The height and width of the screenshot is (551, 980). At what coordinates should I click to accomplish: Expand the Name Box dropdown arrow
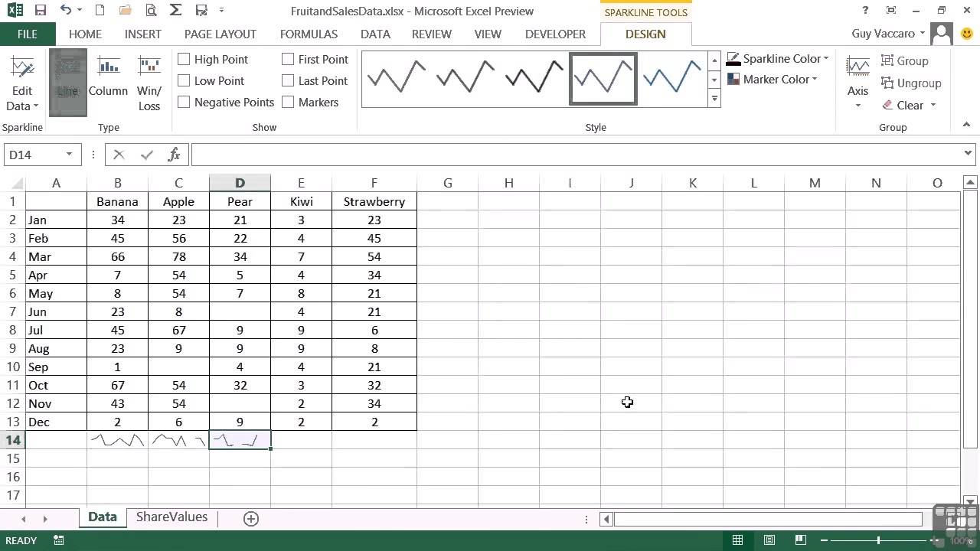click(69, 155)
